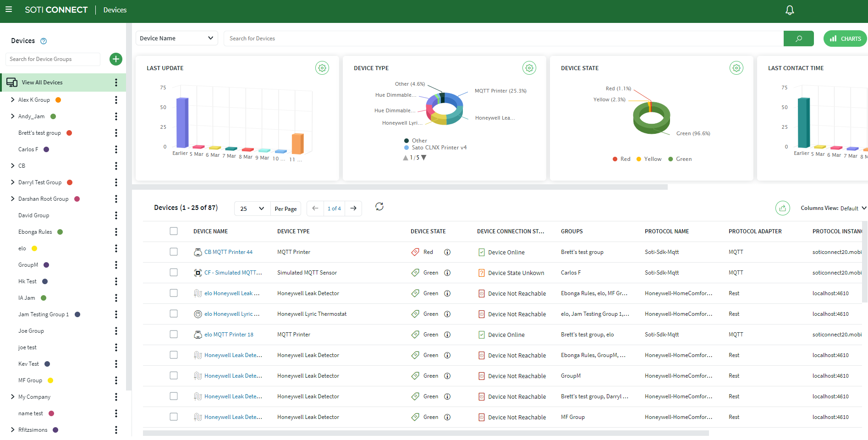
Task: Open options menu for Carlos F group
Action: click(116, 149)
